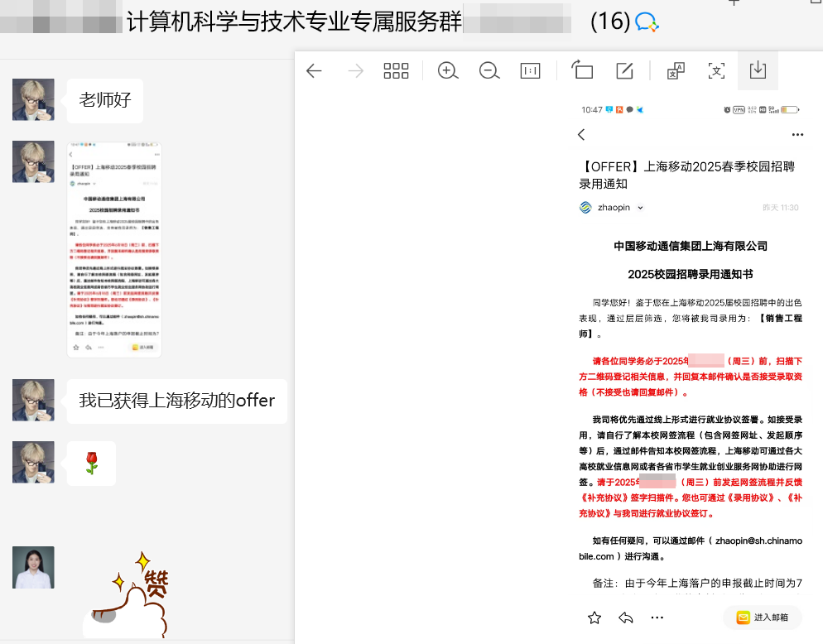Open the offer screenshot thumbnail in chat

point(114,250)
